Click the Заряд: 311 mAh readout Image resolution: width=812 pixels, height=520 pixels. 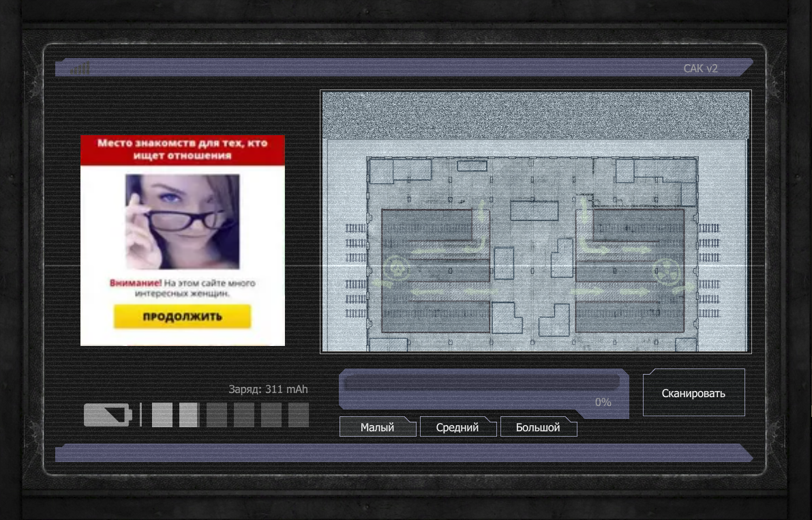pyautogui.click(x=268, y=389)
